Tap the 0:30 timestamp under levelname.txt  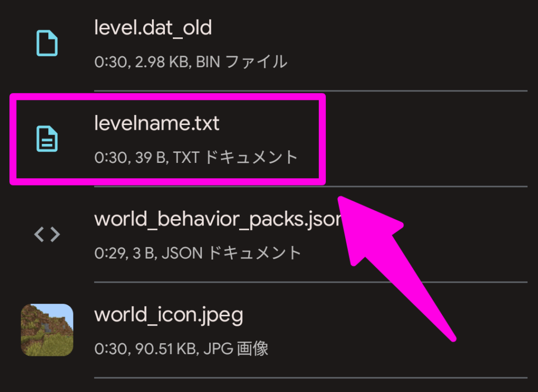coord(107,157)
